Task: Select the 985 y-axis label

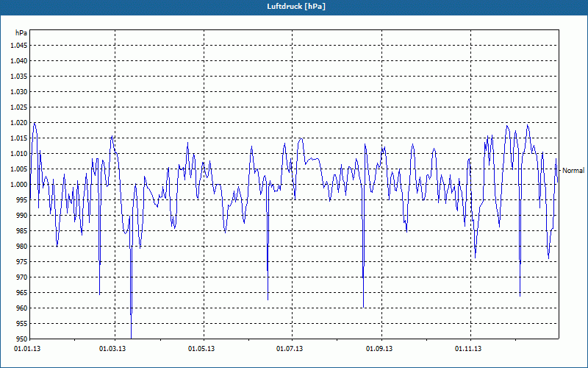Action: 22,231
